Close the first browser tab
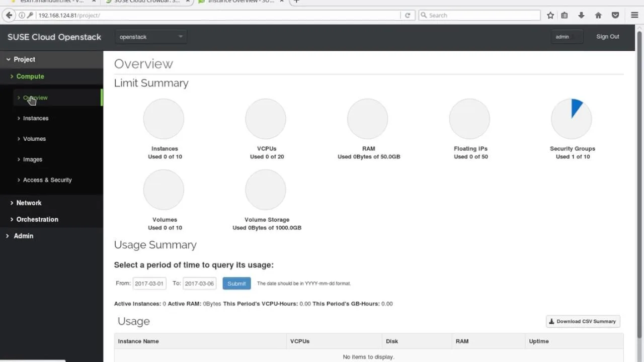Viewport: 644px width, 362px height. [94, 2]
